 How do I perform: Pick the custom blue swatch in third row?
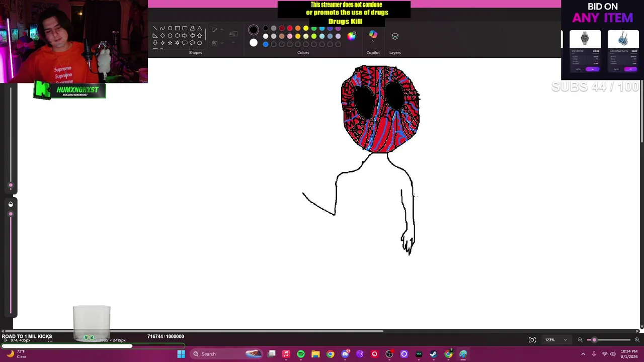[x=266, y=44]
